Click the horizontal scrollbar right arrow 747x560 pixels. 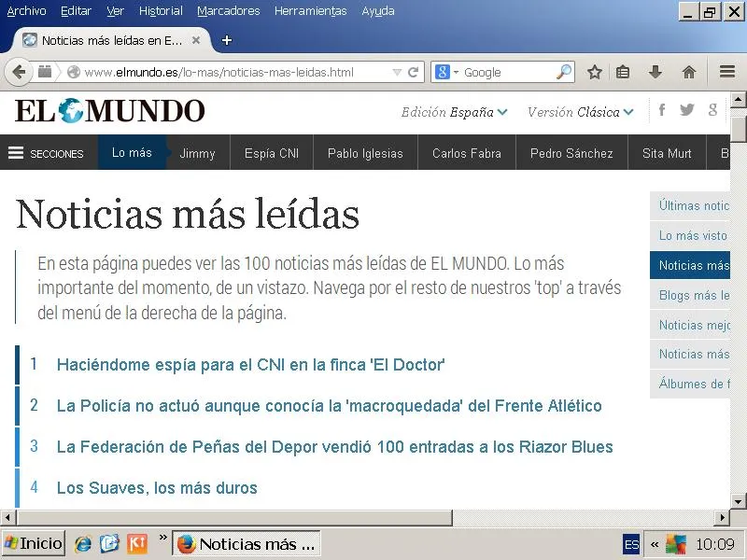722,517
